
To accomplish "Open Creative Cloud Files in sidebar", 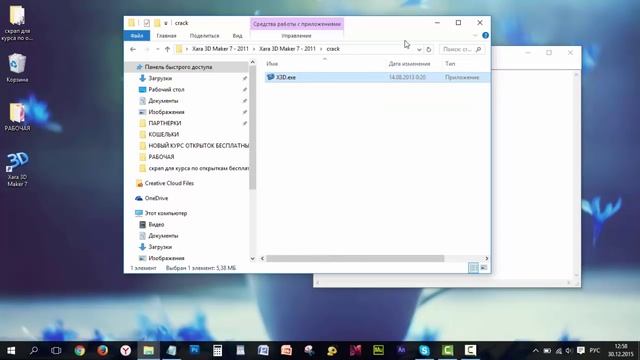I will 169,183.
